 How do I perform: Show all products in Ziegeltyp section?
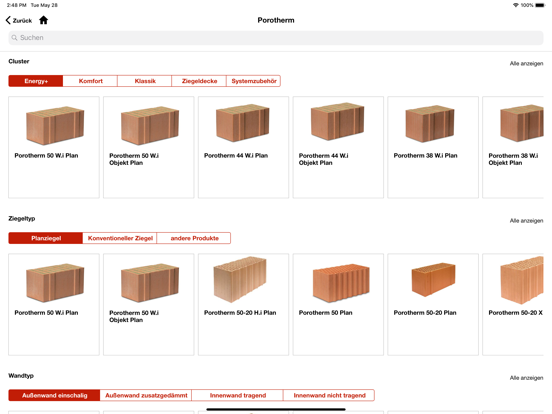point(526,221)
